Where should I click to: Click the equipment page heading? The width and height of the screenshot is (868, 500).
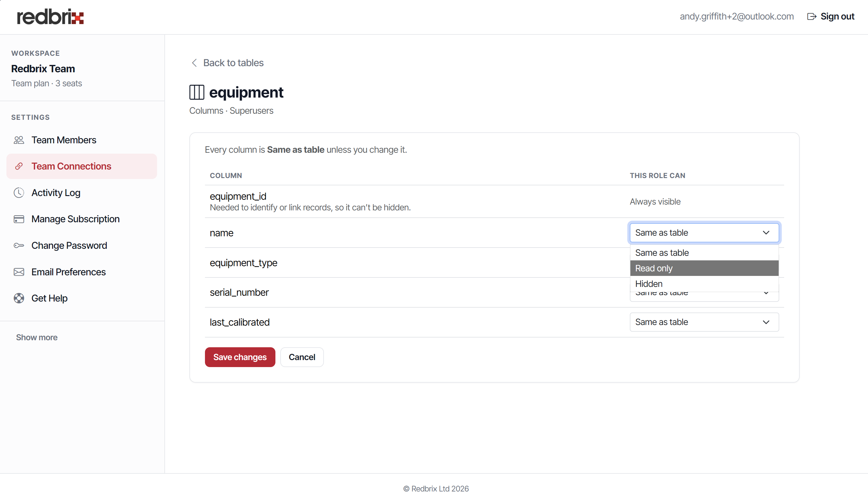point(246,92)
